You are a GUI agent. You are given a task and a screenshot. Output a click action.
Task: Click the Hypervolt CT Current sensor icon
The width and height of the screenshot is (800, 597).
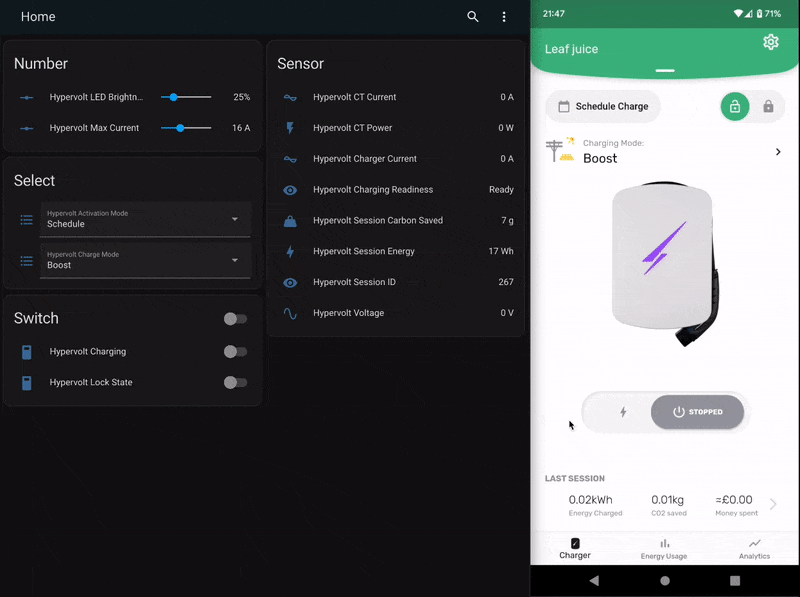(x=290, y=97)
